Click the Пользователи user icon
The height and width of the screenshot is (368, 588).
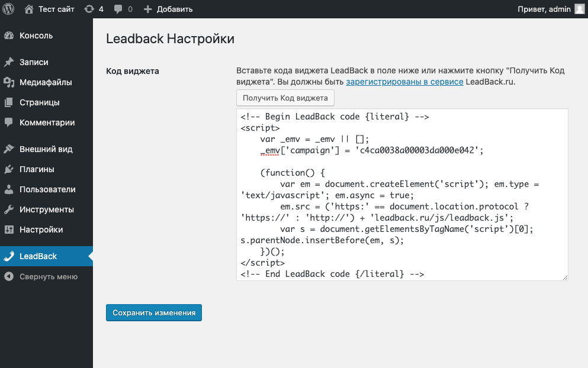pyautogui.click(x=9, y=190)
